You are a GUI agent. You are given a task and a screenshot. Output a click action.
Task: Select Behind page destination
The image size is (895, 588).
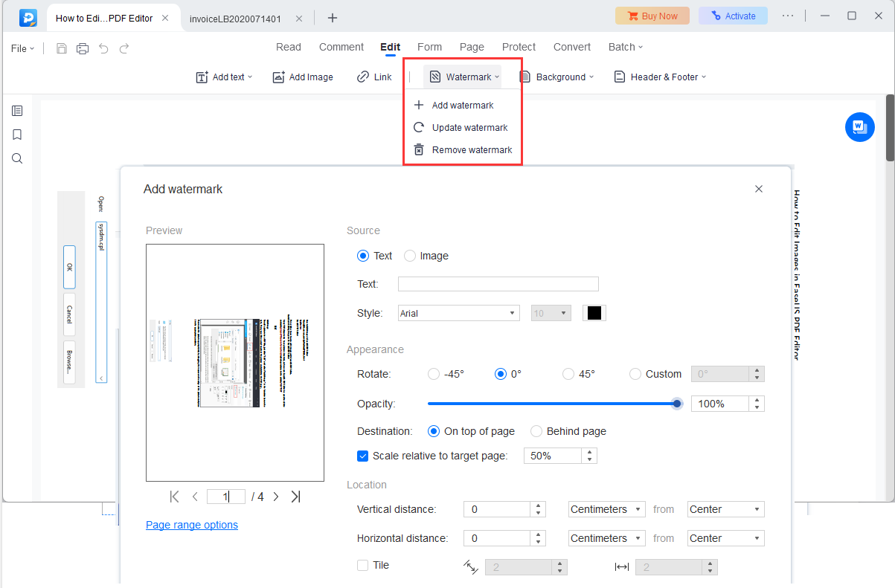click(x=536, y=431)
